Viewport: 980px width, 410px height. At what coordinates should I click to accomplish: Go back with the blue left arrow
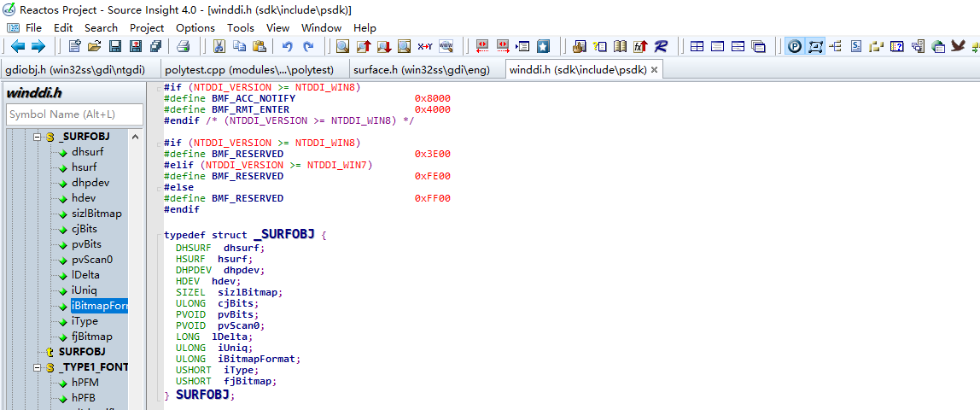pos(18,46)
